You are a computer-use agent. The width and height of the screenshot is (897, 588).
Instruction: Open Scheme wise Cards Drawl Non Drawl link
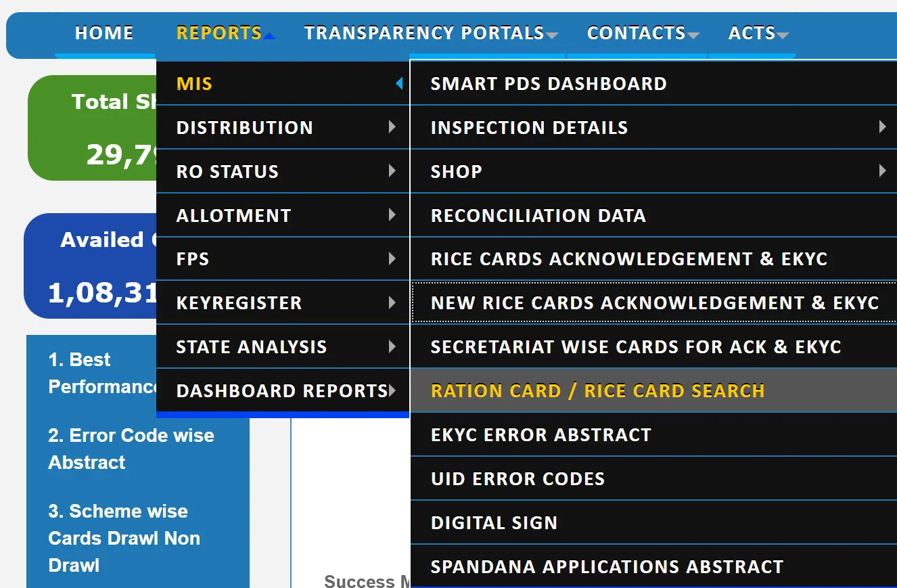(x=124, y=538)
